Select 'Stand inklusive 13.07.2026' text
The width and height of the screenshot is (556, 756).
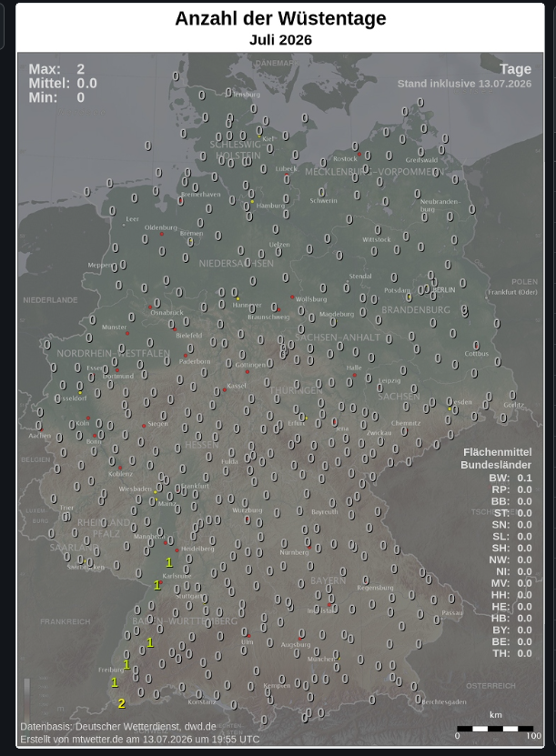click(x=464, y=84)
